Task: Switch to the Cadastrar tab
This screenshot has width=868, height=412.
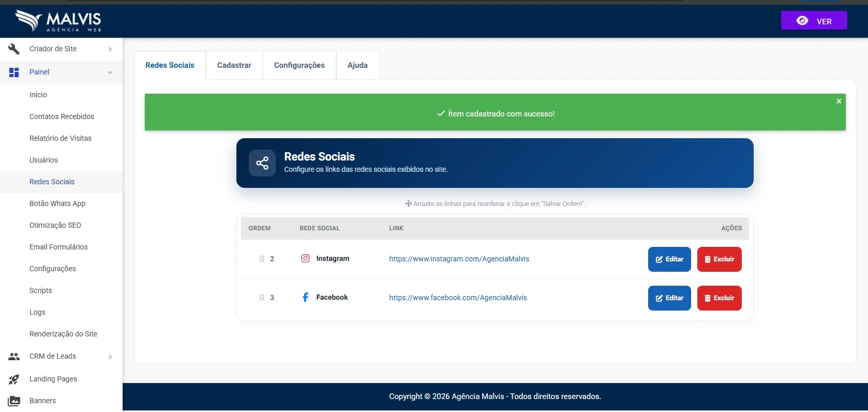Action: 234,65
